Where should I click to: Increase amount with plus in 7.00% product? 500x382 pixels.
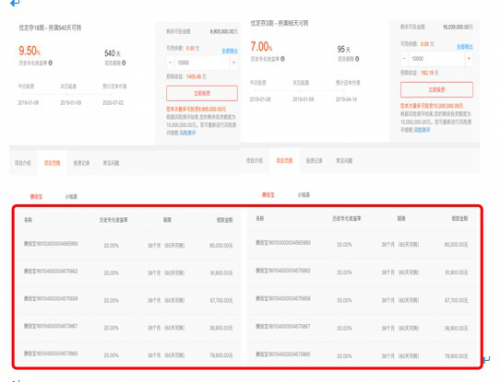[469, 59]
